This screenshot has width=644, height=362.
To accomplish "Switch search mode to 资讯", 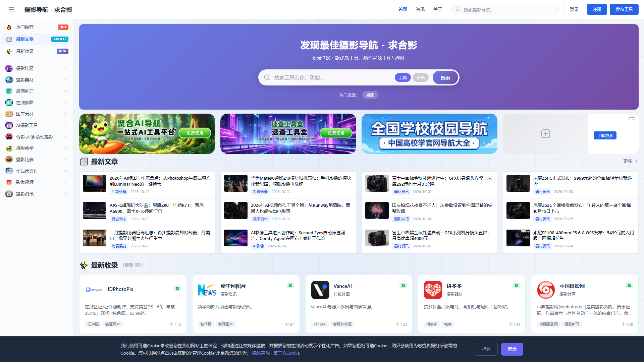I will pos(421,78).
